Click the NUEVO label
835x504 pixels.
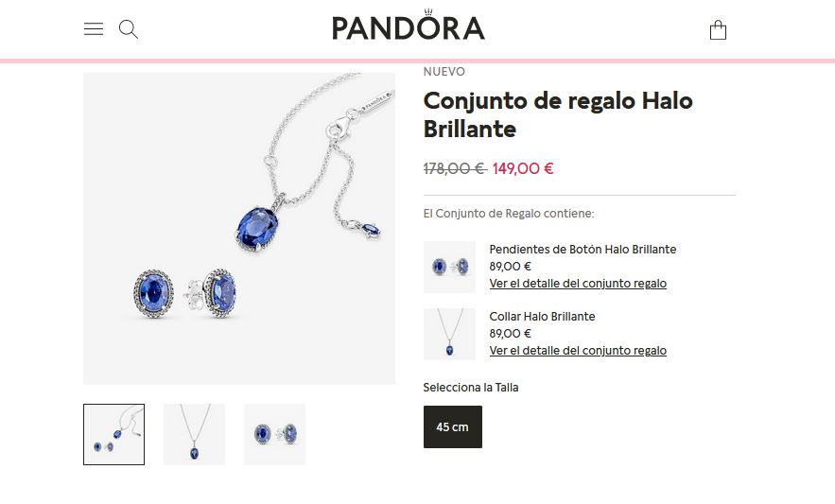444,71
